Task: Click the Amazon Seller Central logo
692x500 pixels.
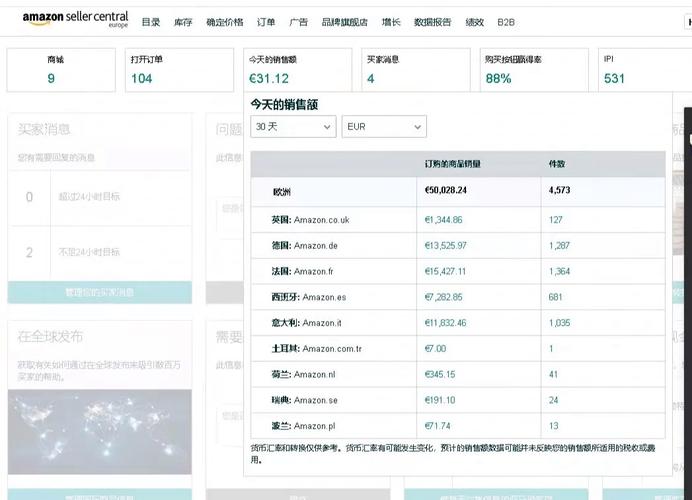Action: point(75,19)
